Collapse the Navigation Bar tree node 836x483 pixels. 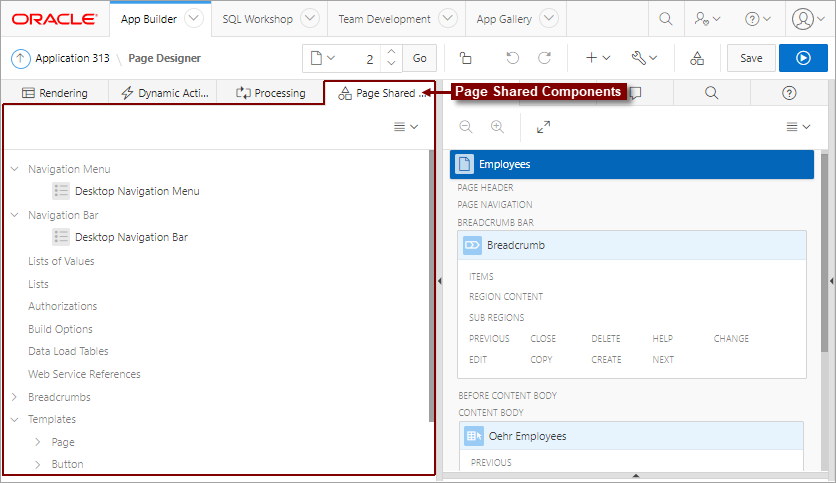coord(15,215)
